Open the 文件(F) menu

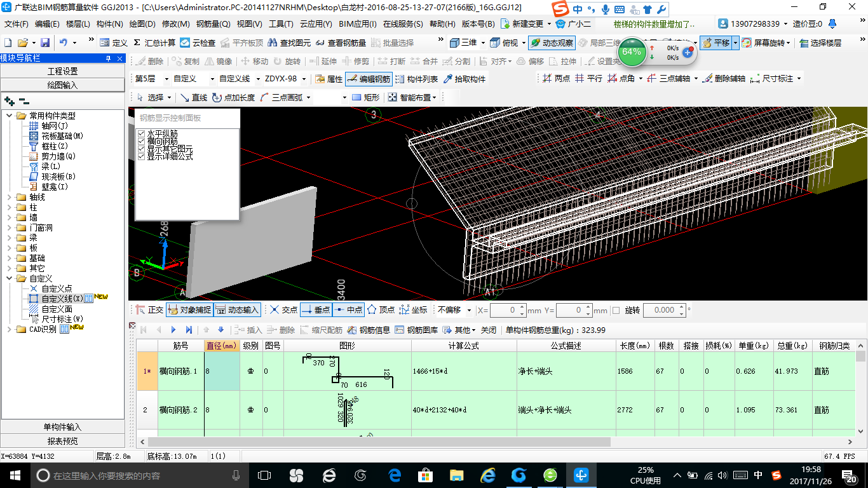[x=17, y=24]
